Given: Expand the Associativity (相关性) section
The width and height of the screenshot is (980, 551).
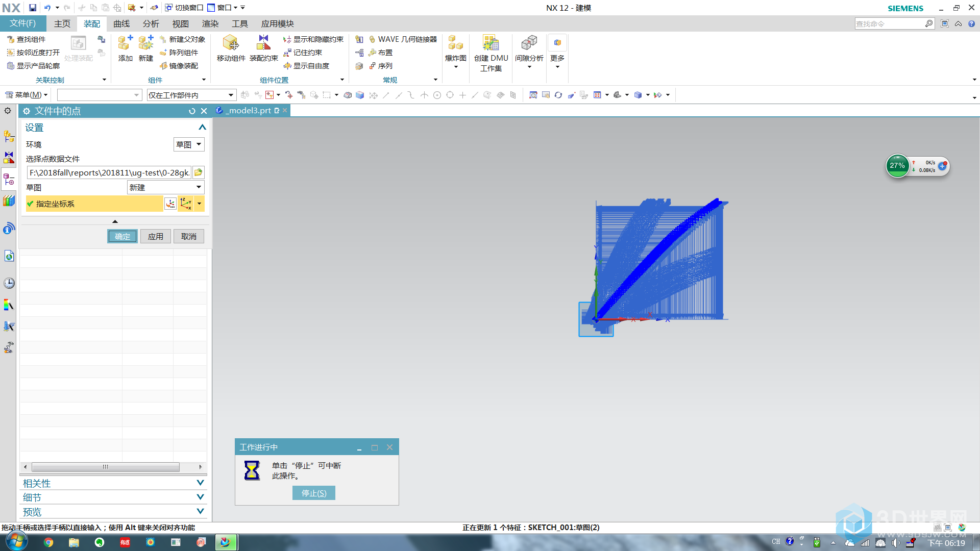Looking at the screenshot, I should pos(200,483).
